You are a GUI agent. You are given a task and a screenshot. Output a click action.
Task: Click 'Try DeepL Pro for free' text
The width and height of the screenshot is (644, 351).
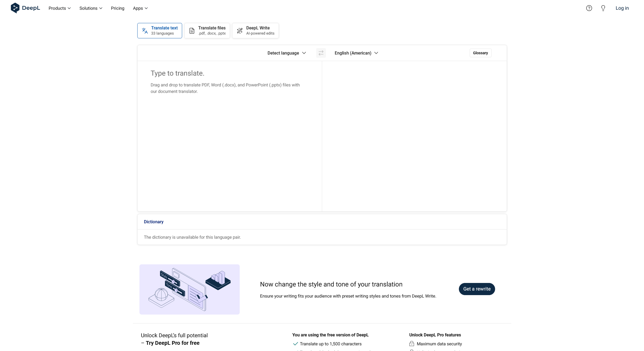tap(173, 343)
